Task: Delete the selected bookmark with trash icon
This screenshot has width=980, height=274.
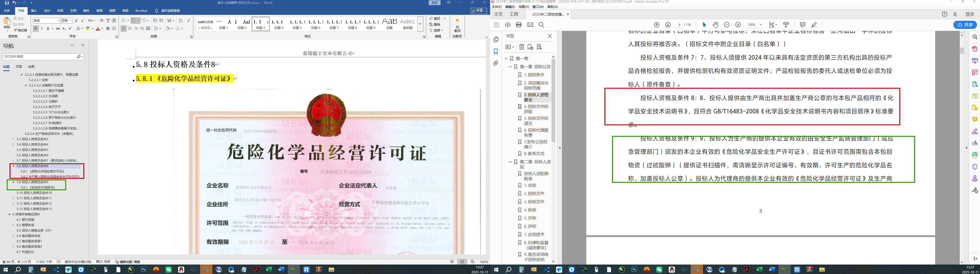Action: pyautogui.click(x=522, y=47)
